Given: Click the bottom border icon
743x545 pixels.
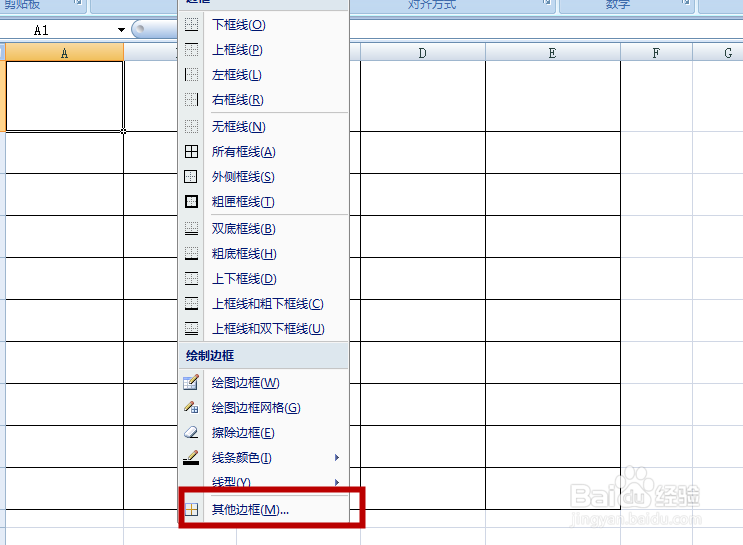Looking at the screenshot, I should pos(191,25).
